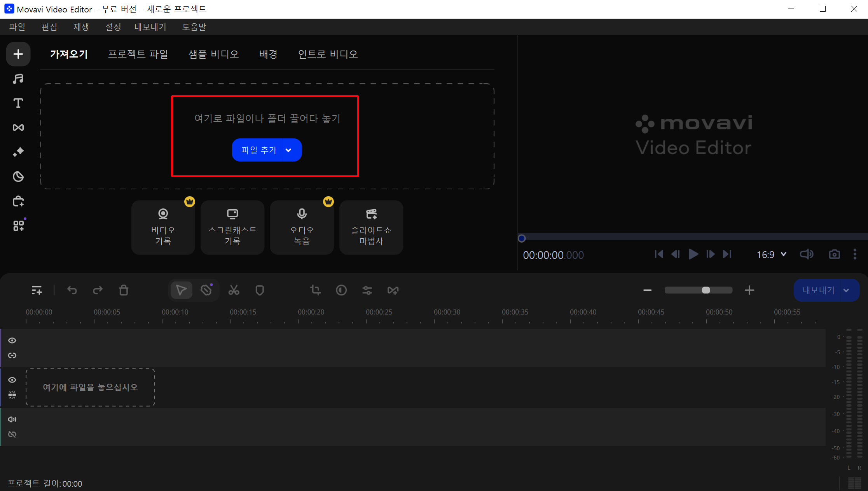Click the scissors split tool

[x=234, y=290]
